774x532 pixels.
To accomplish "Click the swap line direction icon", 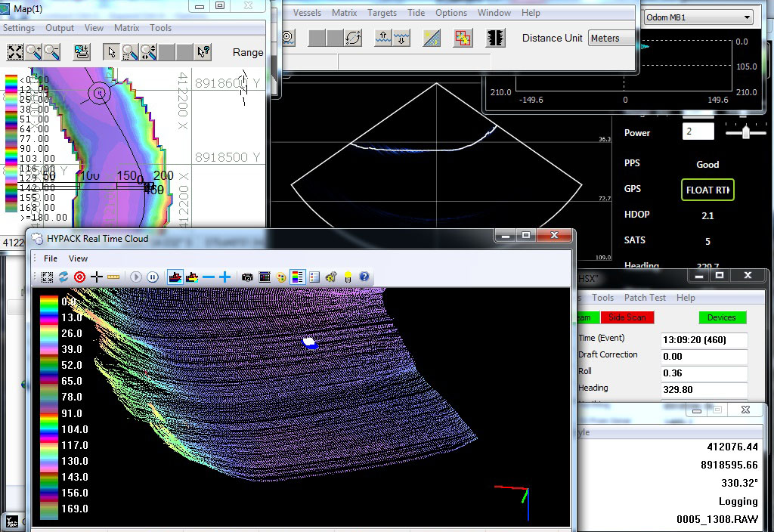I will pos(354,38).
